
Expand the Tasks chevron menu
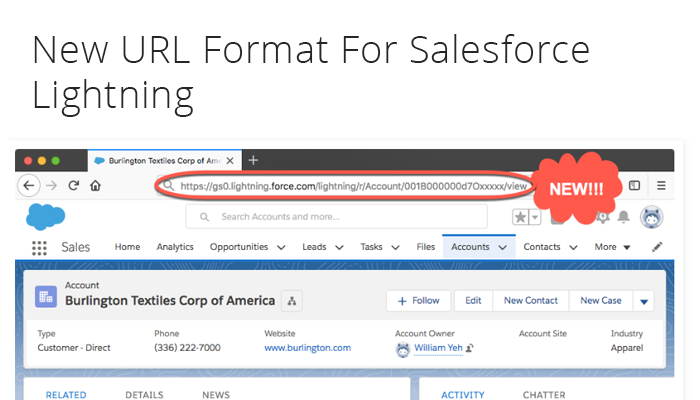(x=396, y=247)
